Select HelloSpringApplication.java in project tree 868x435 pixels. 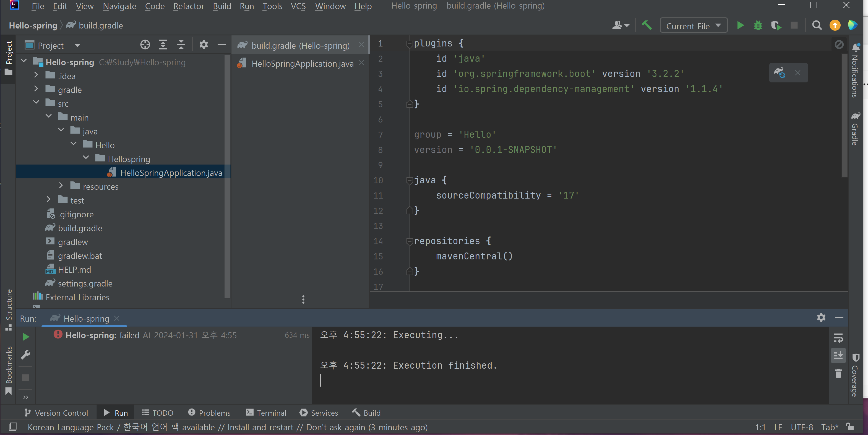171,173
